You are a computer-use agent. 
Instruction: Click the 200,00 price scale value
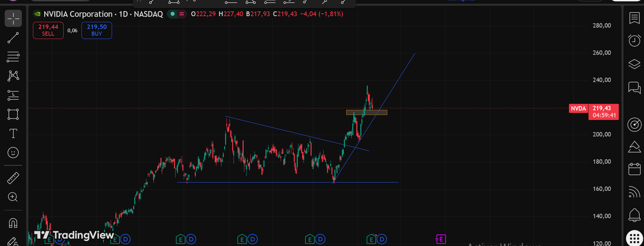pyautogui.click(x=602, y=135)
